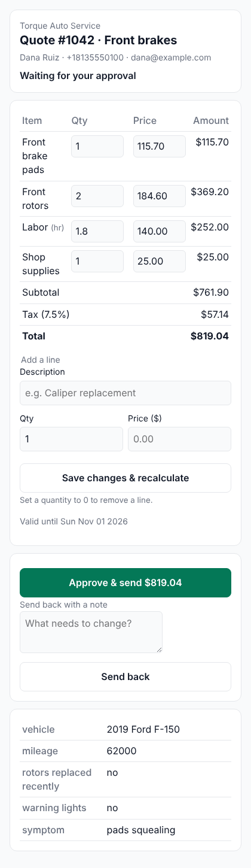This screenshot has width=251, height=868.
Task: Click Save changes & recalculate button
Action: 125,478
